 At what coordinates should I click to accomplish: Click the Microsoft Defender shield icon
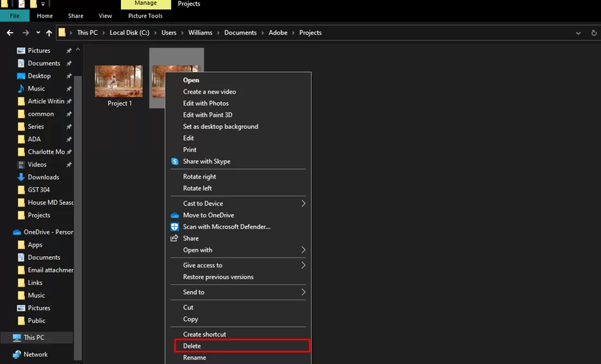[x=175, y=227]
